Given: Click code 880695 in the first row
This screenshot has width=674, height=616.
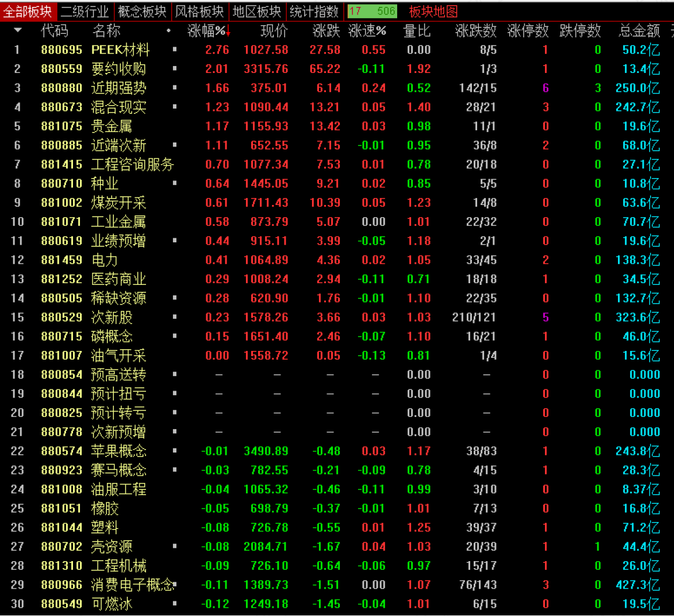Looking at the screenshot, I should coord(61,50).
